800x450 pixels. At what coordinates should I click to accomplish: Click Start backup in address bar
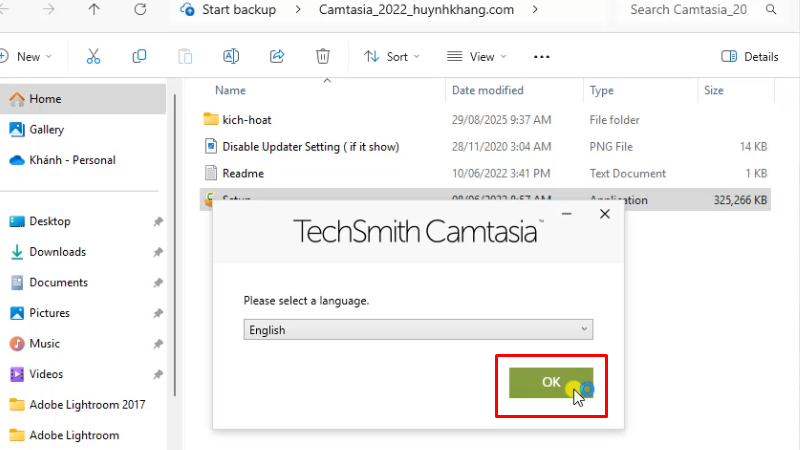coord(239,10)
